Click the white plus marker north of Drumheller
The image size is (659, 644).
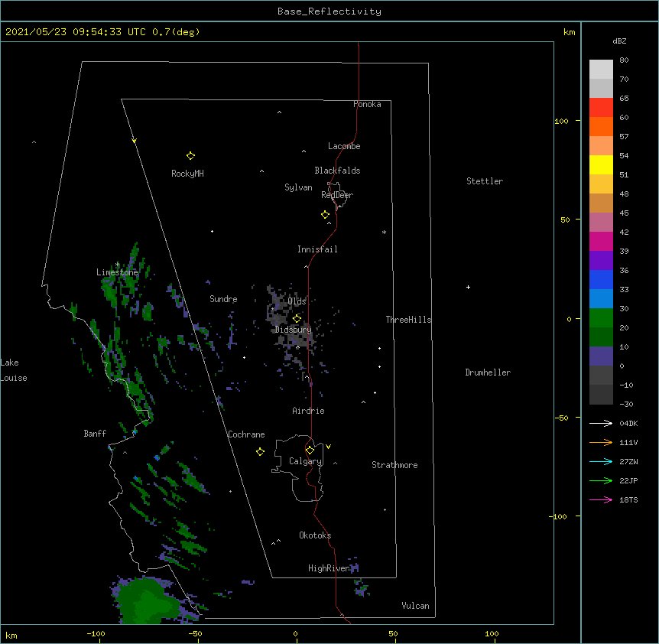click(x=468, y=287)
